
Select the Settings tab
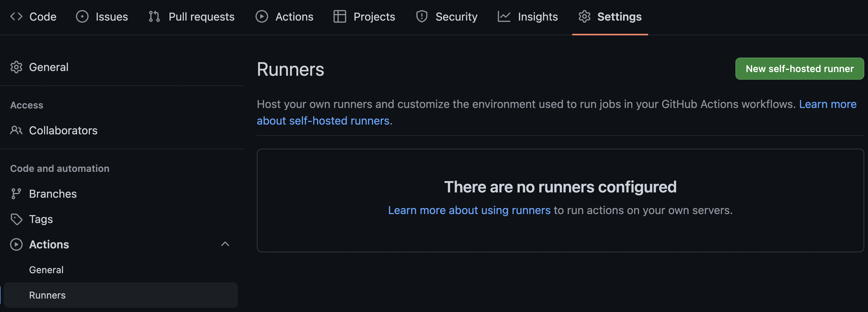pyautogui.click(x=610, y=17)
